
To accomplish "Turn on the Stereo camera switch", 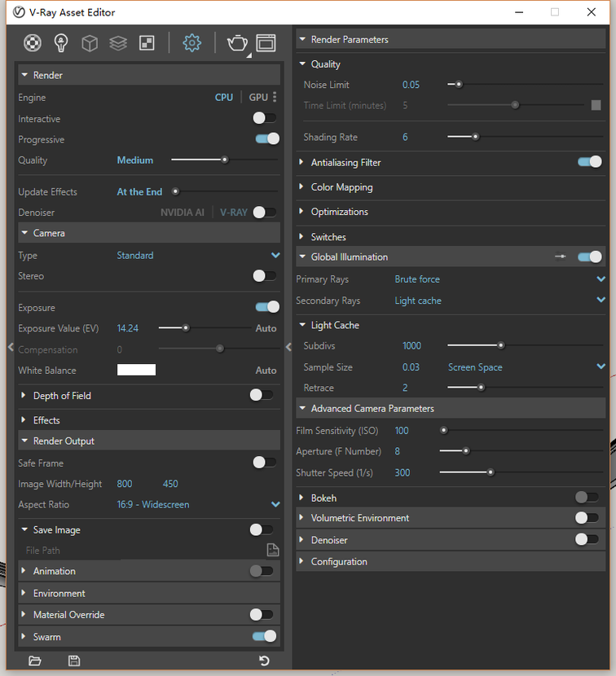I will pyautogui.click(x=265, y=275).
